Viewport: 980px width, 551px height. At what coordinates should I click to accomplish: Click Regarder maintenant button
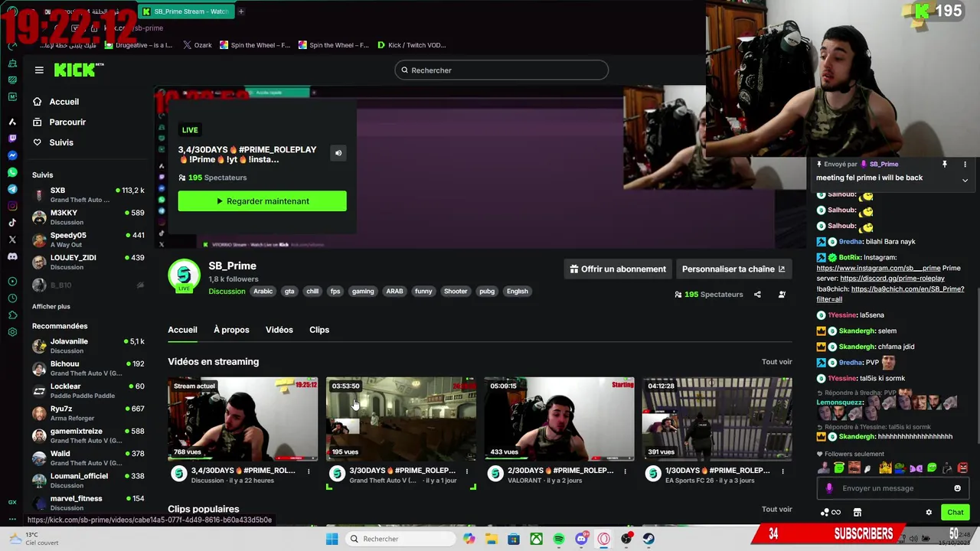point(262,201)
